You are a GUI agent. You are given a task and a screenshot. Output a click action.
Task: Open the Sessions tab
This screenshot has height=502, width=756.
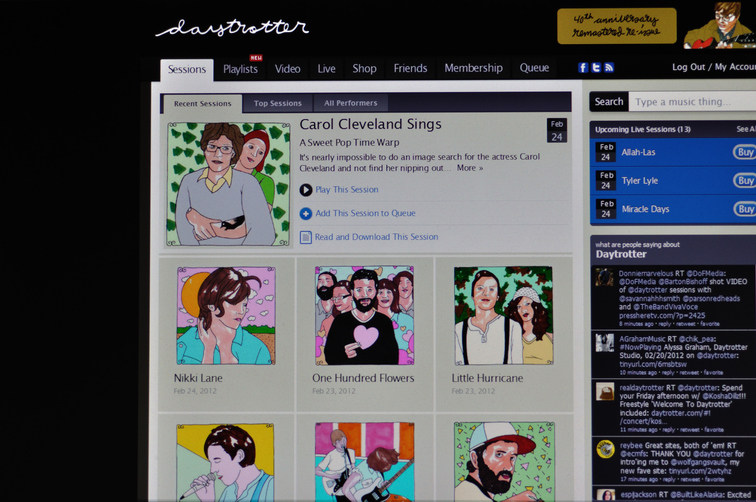pyautogui.click(x=187, y=69)
